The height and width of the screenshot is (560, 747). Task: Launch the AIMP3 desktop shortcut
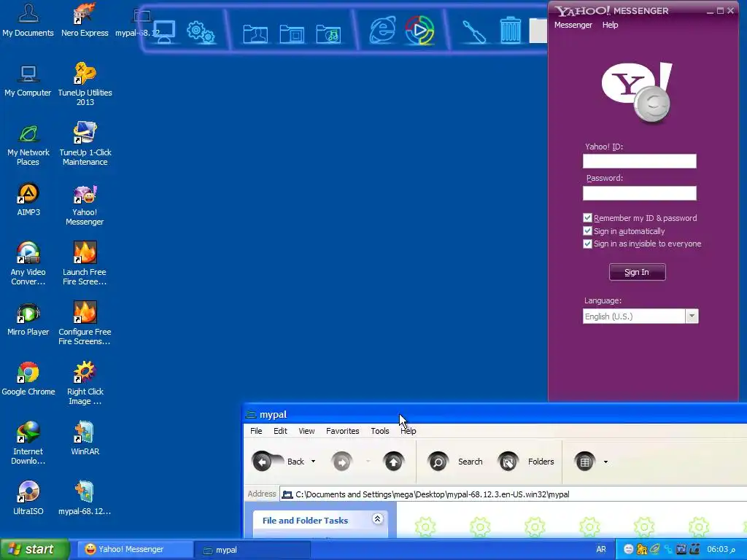pos(28,200)
